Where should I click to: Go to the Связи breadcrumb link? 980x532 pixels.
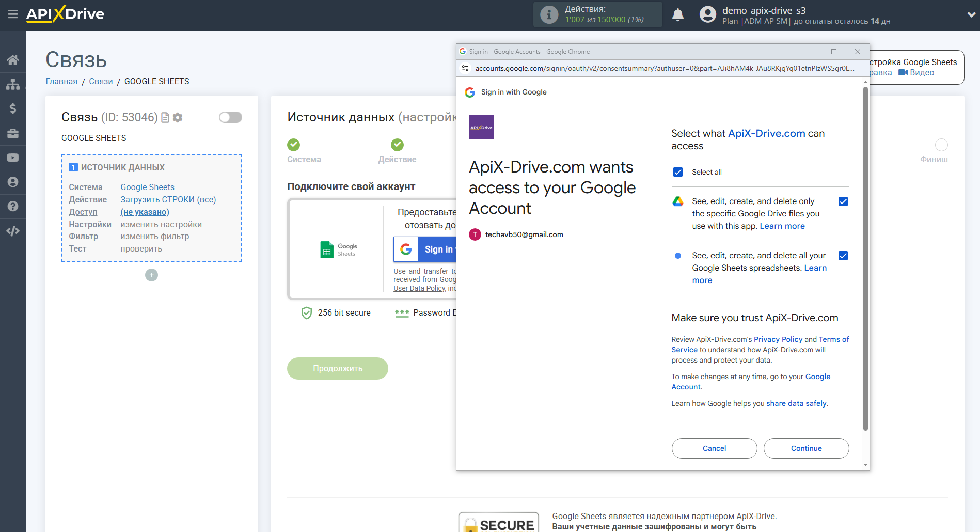click(x=101, y=81)
